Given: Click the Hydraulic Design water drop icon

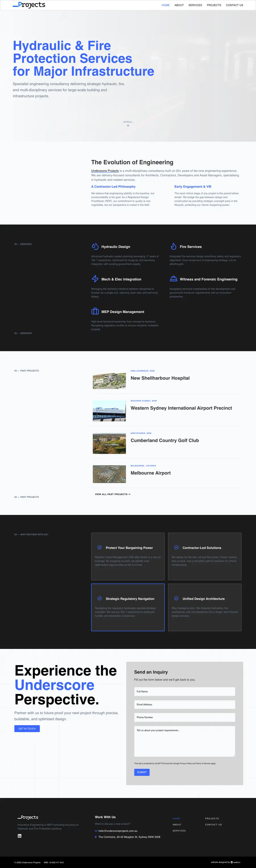Looking at the screenshot, I should [95, 246].
